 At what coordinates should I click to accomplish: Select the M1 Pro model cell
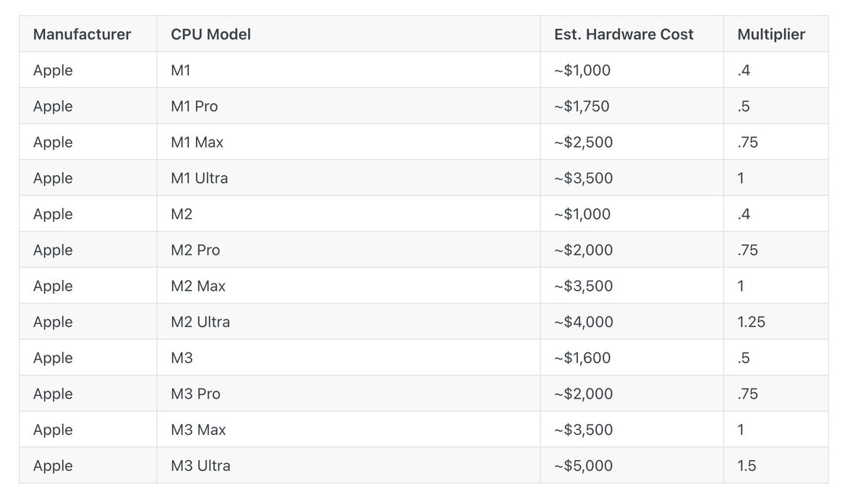pyautogui.click(x=194, y=106)
